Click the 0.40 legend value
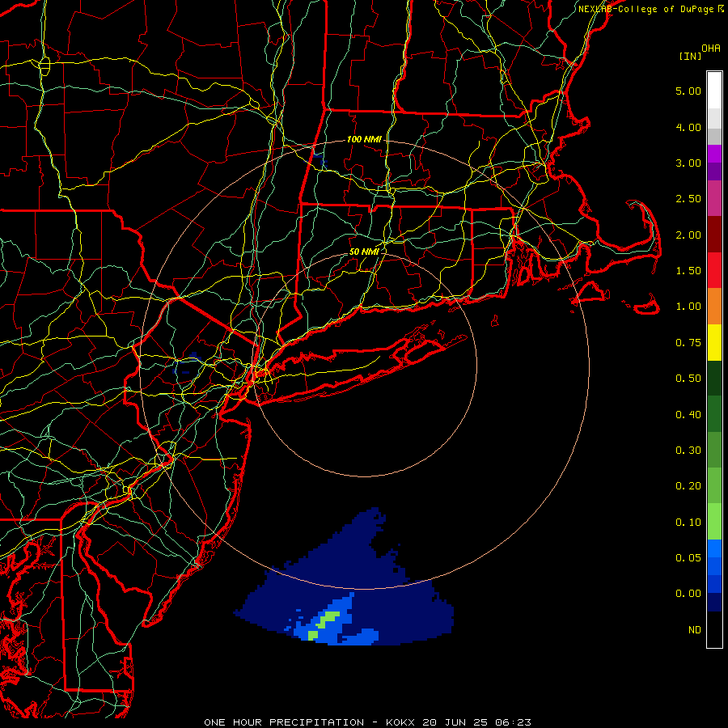728x728 pixels. point(688,415)
